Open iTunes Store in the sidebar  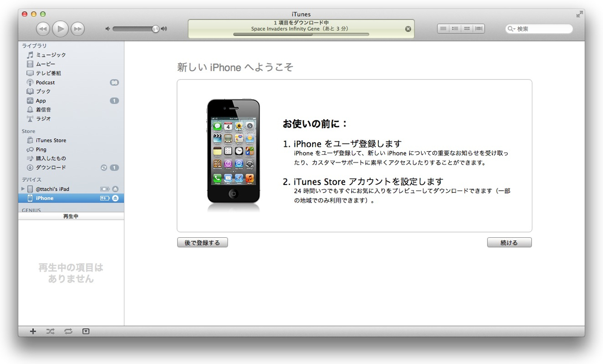coord(51,140)
